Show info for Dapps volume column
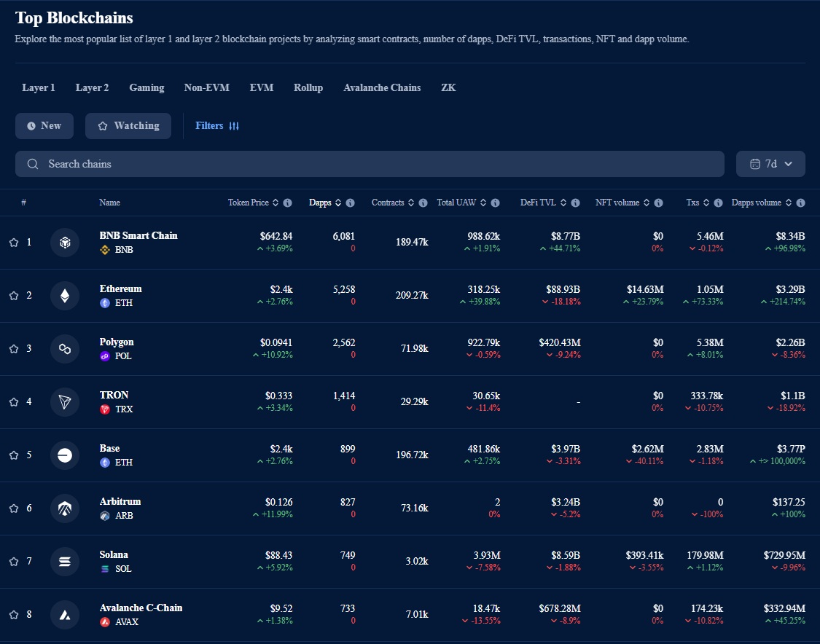Screen dimensions: 820x644 coord(800,203)
